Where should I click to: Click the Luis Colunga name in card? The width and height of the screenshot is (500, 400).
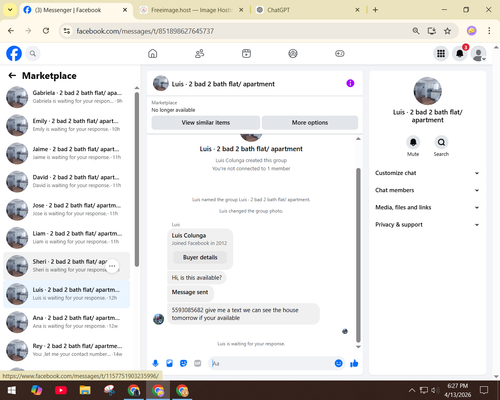point(189,235)
